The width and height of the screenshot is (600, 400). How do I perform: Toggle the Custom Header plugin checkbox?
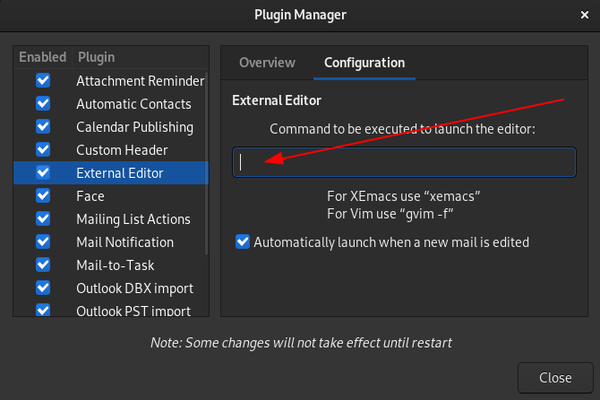pos(43,149)
